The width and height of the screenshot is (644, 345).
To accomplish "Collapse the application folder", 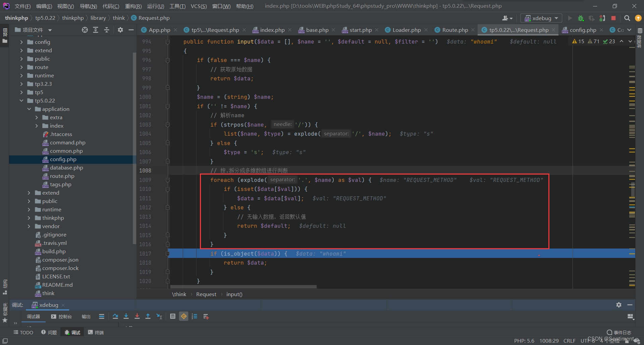I will [29, 109].
